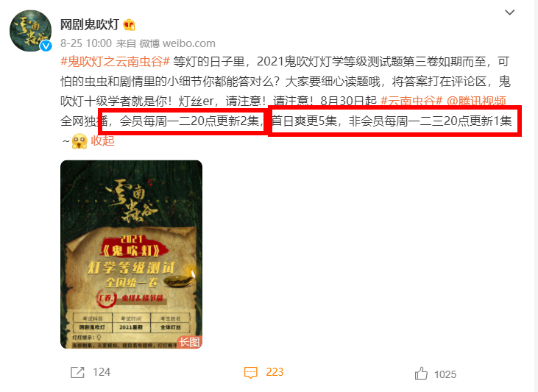This screenshot has height=392, width=538.
Task: Open comments icon showing 223
Action: 250,372
